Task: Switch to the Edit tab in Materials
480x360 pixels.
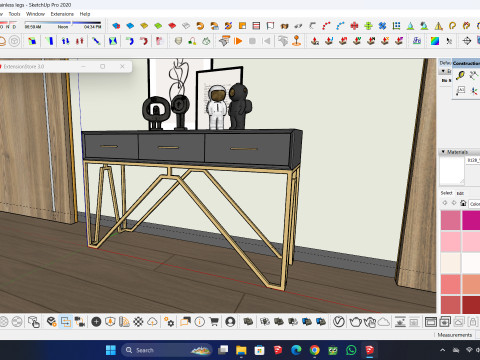Action: 460,193
